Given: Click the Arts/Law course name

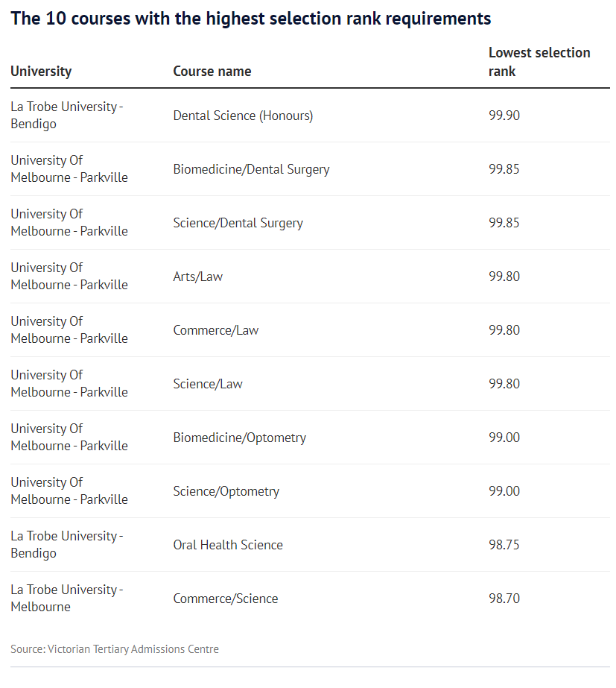Looking at the screenshot, I should coord(197,277).
